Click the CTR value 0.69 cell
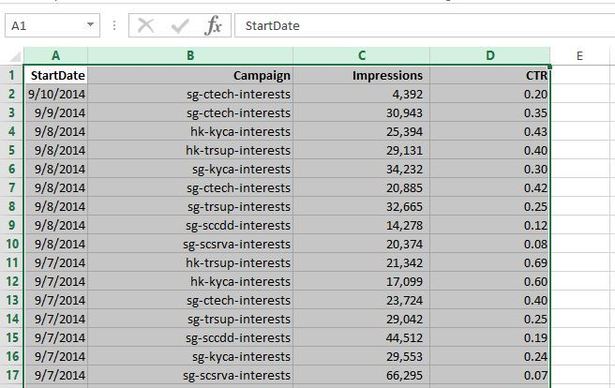Screen dimensions: 615x388 490,263
